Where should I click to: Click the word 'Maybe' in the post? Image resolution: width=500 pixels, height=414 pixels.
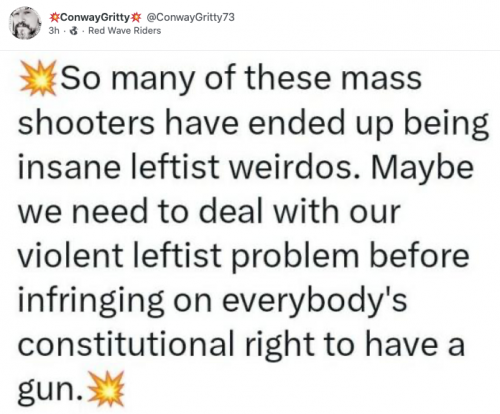422,169
